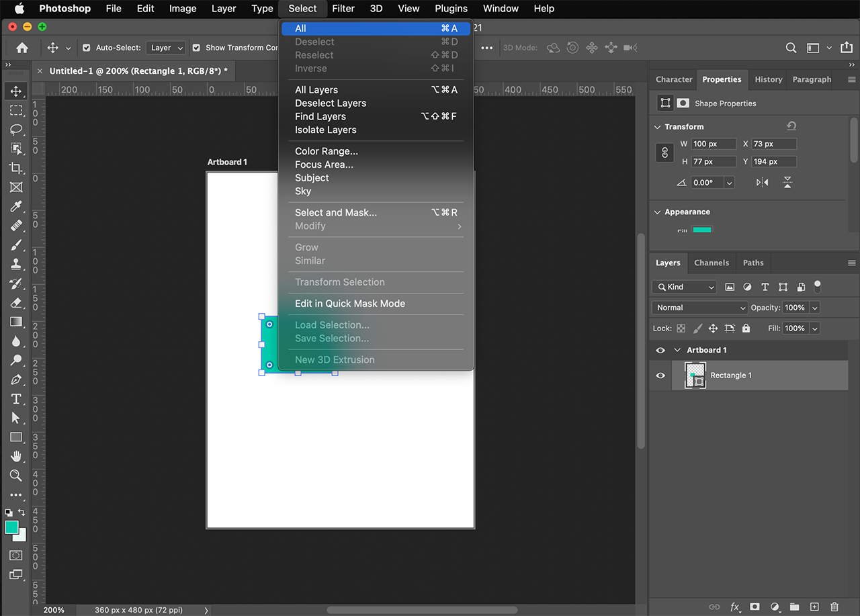Select the Crop tool
Viewport: 860px width, 616px height.
pyautogui.click(x=16, y=168)
